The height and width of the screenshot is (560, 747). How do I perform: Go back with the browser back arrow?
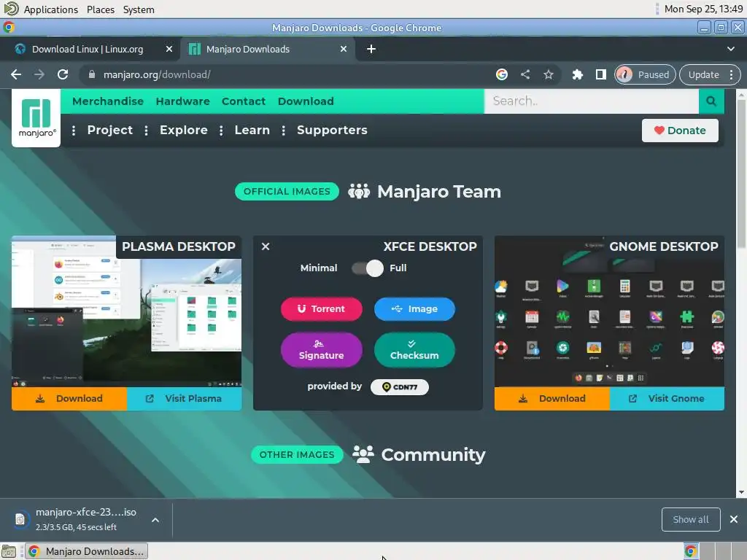click(x=16, y=75)
